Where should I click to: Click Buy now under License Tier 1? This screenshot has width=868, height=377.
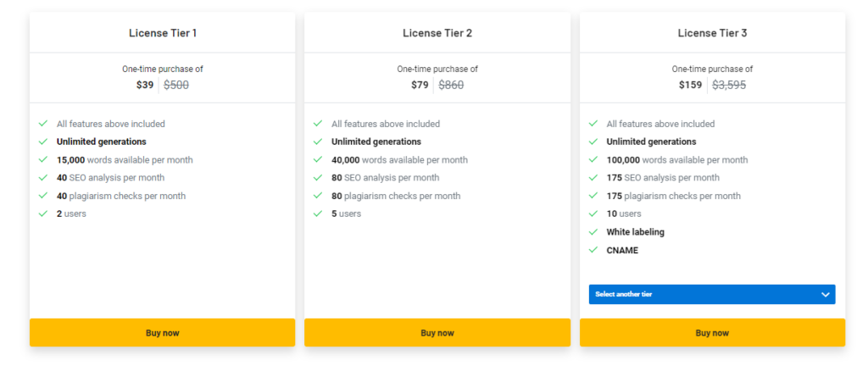click(x=162, y=333)
